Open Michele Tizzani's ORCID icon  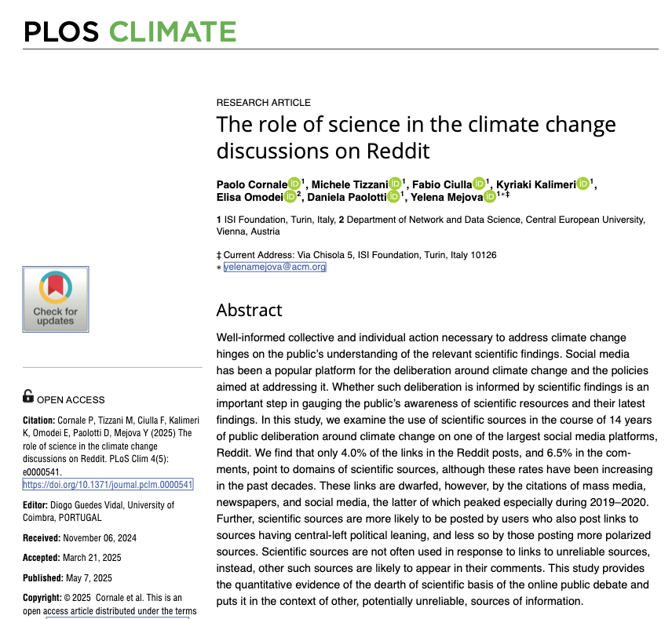pyautogui.click(x=396, y=184)
